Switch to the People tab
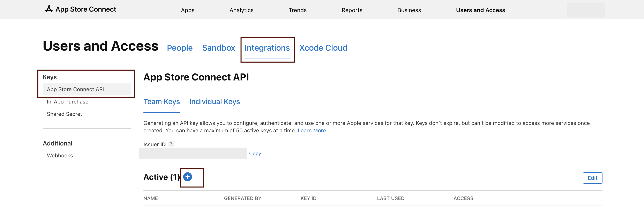The image size is (644, 207). [x=180, y=48]
